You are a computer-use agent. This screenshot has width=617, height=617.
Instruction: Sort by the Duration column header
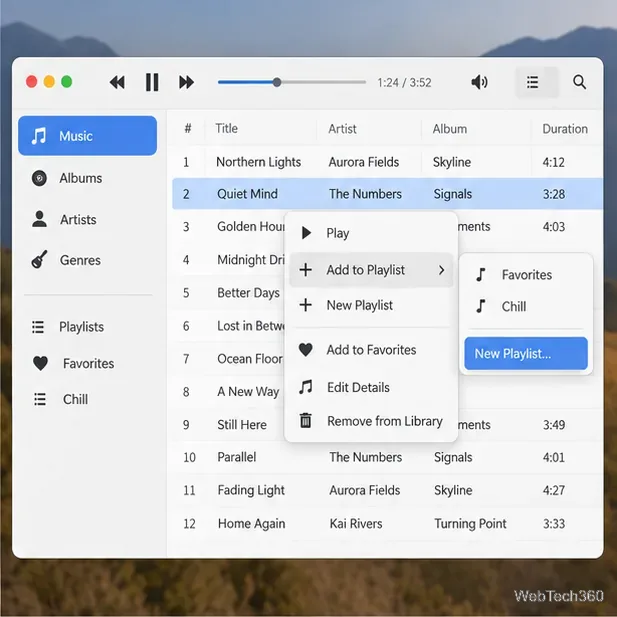click(565, 129)
